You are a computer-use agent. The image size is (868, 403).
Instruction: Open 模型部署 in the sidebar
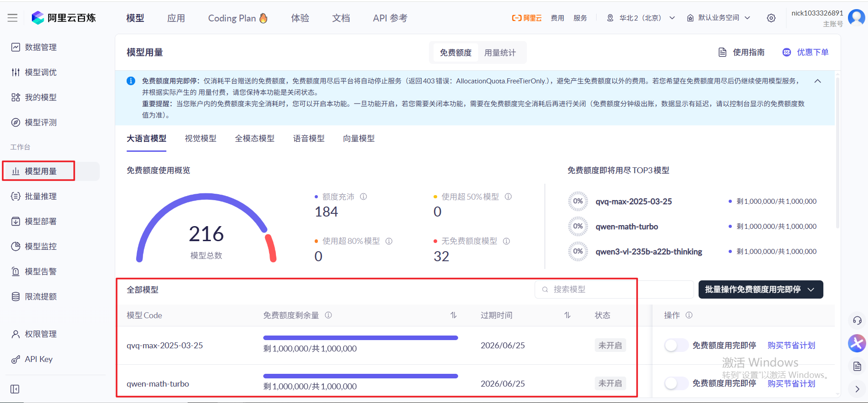[34, 222]
